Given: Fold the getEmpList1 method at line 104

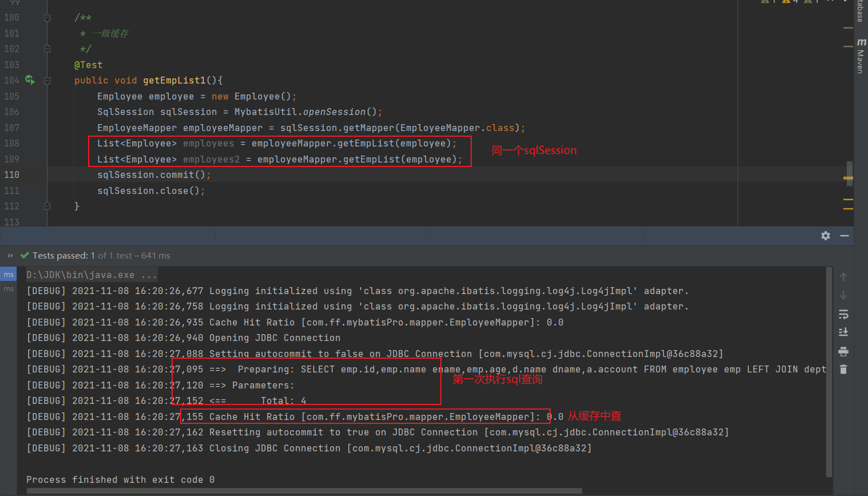Looking at the screenshot, I should coord(47,81).
